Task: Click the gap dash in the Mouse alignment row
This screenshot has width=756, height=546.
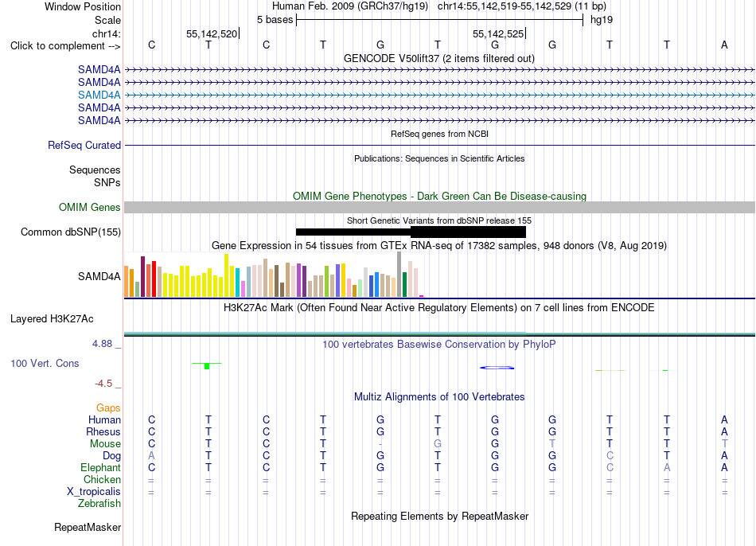Action: [380, 444]
